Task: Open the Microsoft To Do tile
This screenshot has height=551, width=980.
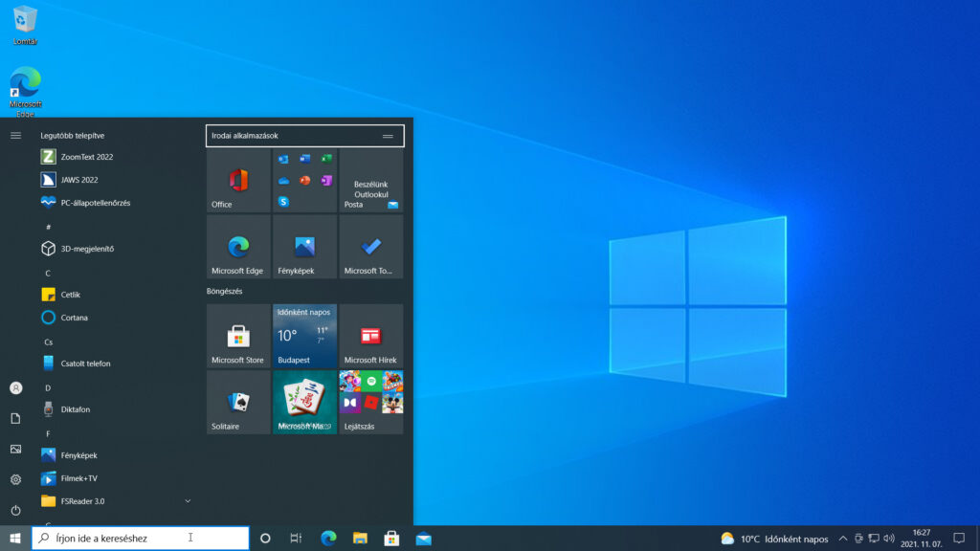Action: (371, 247)
